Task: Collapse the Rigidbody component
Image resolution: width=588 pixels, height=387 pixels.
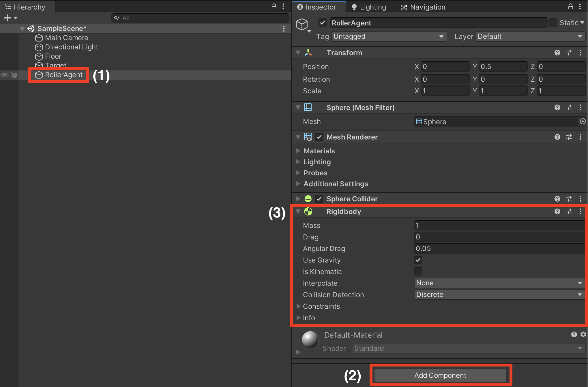Action: [x=298, y=212]
